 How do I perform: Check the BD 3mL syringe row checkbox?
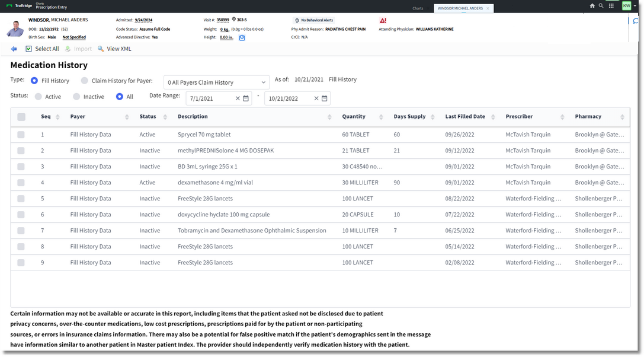point(21,167)
